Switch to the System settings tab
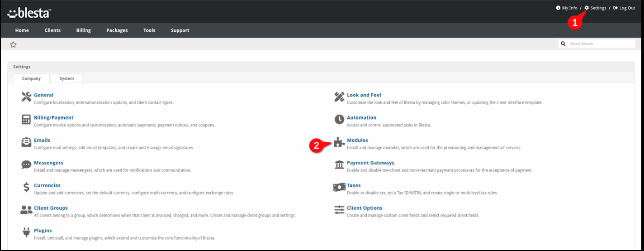This screenshot has height=251, width=644. 66,78
